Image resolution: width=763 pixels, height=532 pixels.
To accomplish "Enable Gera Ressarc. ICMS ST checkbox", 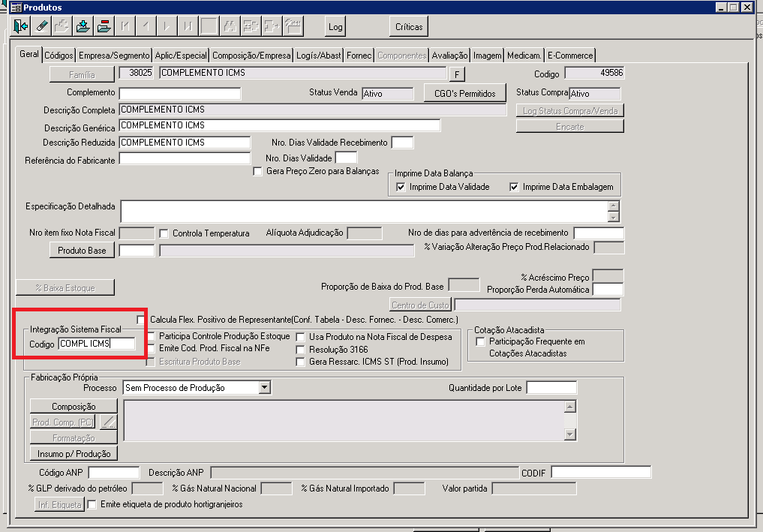I will (x=301, y=362).
